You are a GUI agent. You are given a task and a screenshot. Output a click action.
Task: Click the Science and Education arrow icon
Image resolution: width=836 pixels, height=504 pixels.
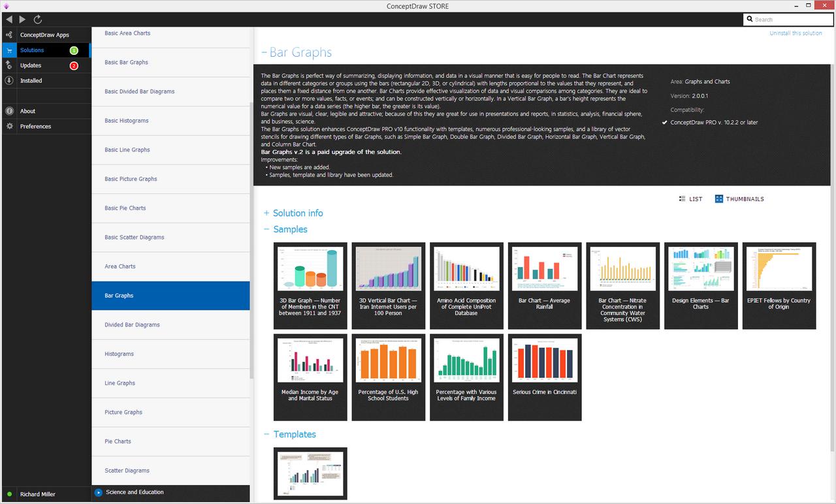point(99,492)
